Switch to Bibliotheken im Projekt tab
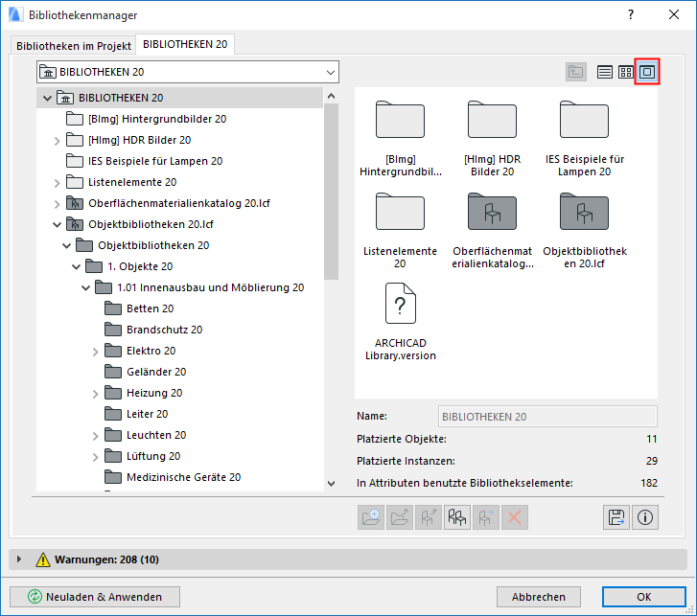The width and height of the screenshot is (697, 616). click(x=74, y=46)
